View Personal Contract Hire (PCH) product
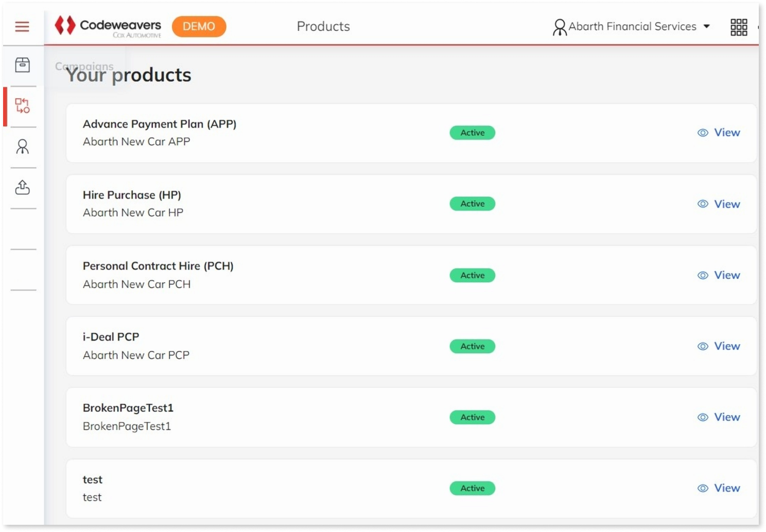This screenshot has height=532, width=766. coord(719,275)
